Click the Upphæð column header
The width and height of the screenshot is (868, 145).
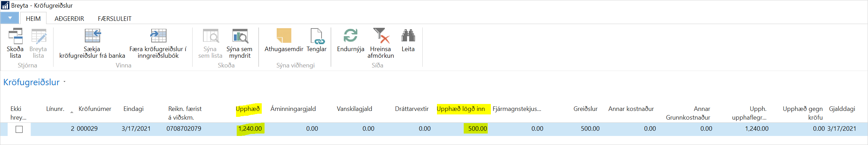248,109
